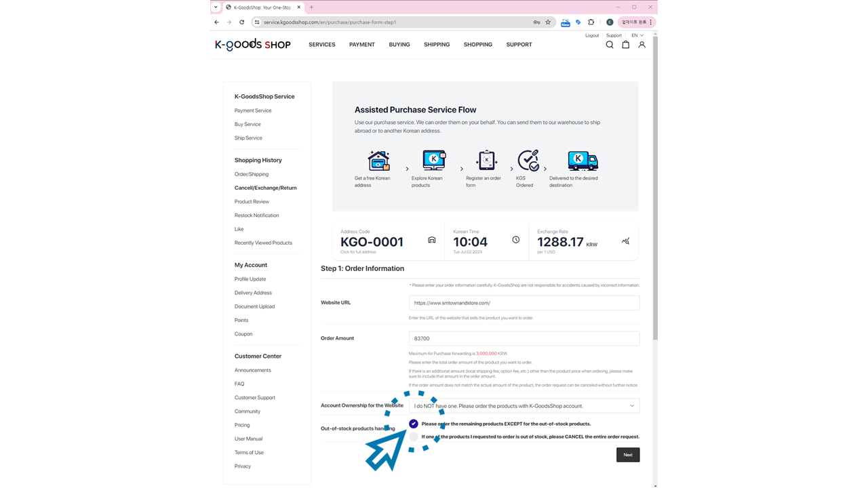Open the SHIPPING menu in the navigation bar
The width and height of the screenshot is (868, 488).
(x=437, y=45)
